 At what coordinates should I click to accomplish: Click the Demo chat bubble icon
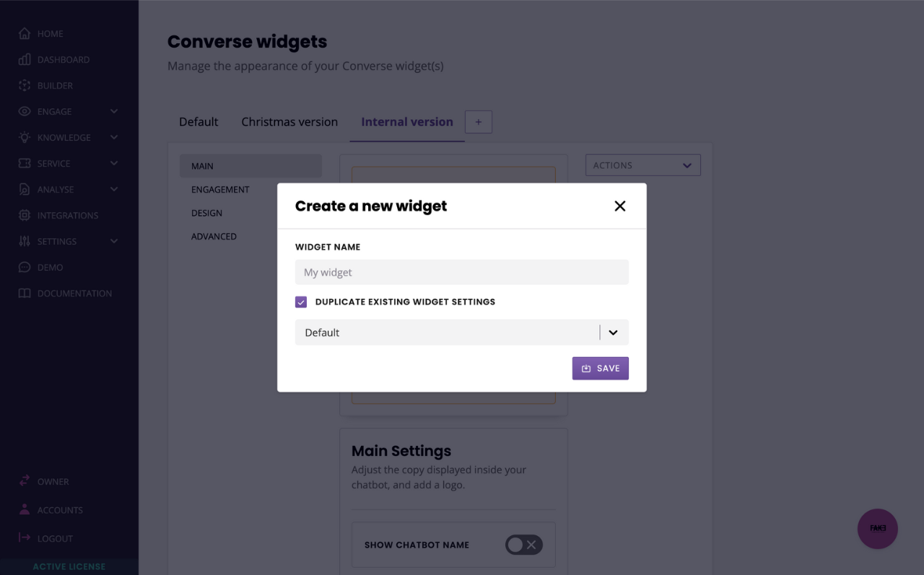(25, 267)
